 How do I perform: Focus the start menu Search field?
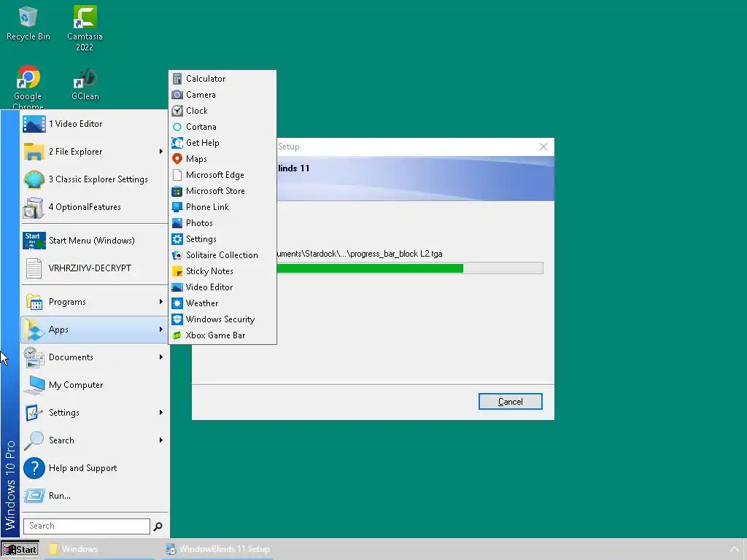click(x=87, y=526)
